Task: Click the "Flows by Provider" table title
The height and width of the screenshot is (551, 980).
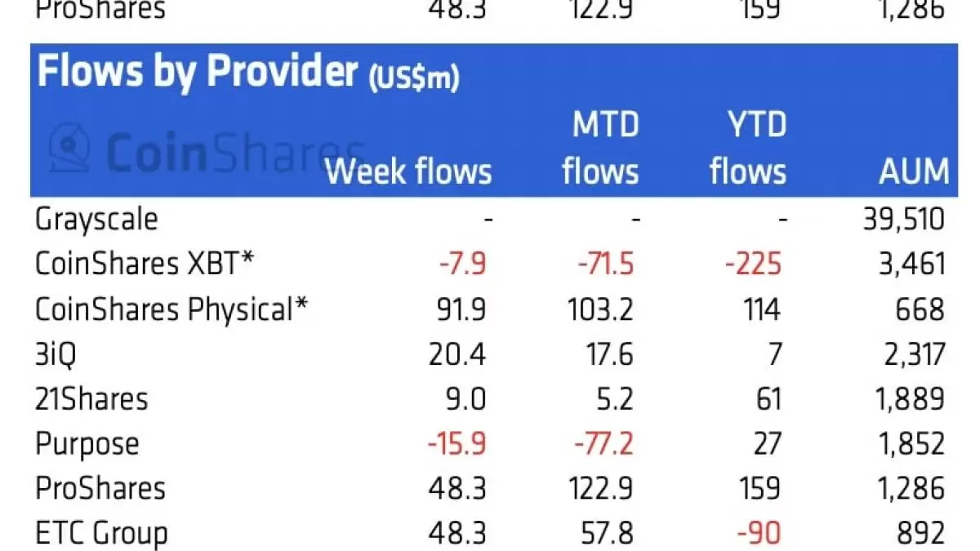Action: pyautogui.click(x=197, y=72)
